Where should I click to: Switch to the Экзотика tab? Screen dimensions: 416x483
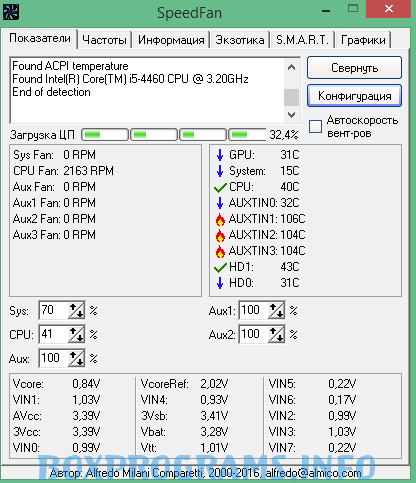tap(240, 40)
